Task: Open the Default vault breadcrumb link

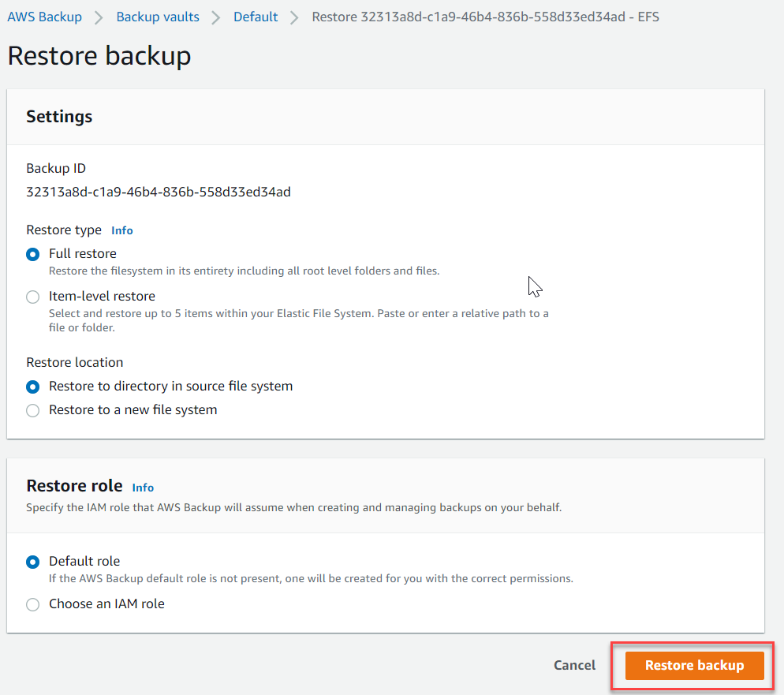Action: [x=256, y=17]
